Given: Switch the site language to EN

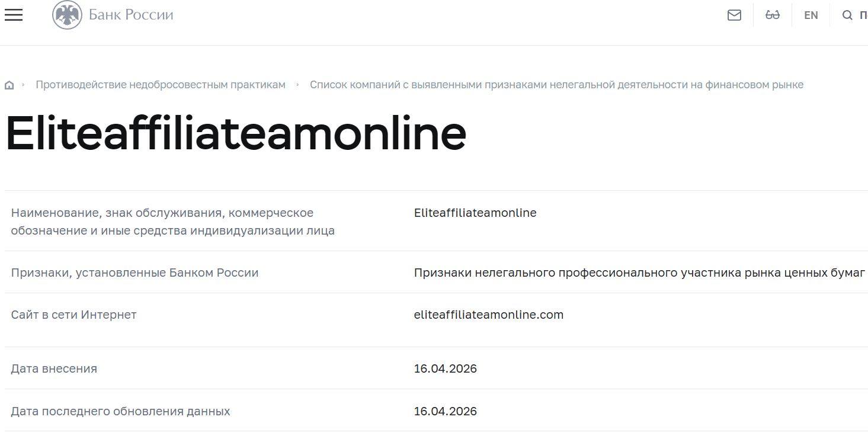Looking at the screenshot, I should click(811, 15).
